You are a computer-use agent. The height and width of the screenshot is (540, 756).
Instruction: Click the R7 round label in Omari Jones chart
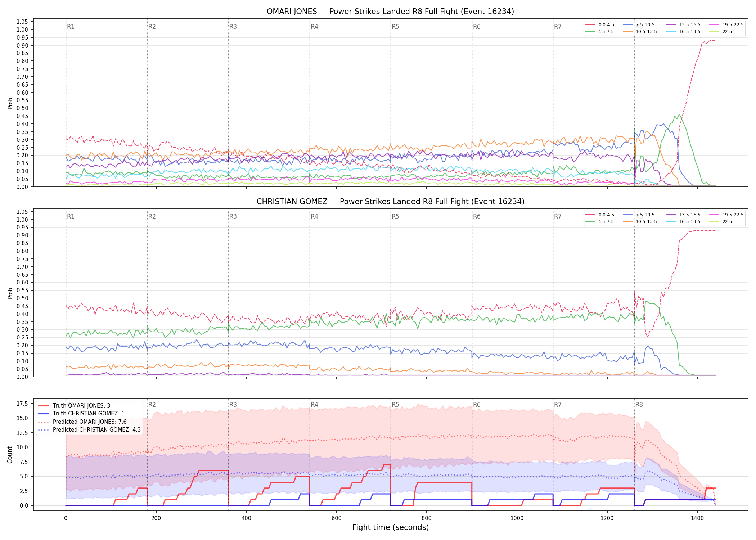(x=558, y=27)
